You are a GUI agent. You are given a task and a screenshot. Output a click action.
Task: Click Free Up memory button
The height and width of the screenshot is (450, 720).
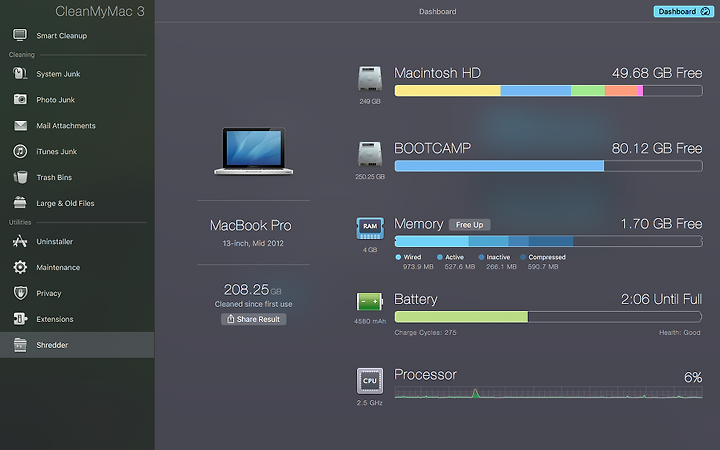[469, 225]
